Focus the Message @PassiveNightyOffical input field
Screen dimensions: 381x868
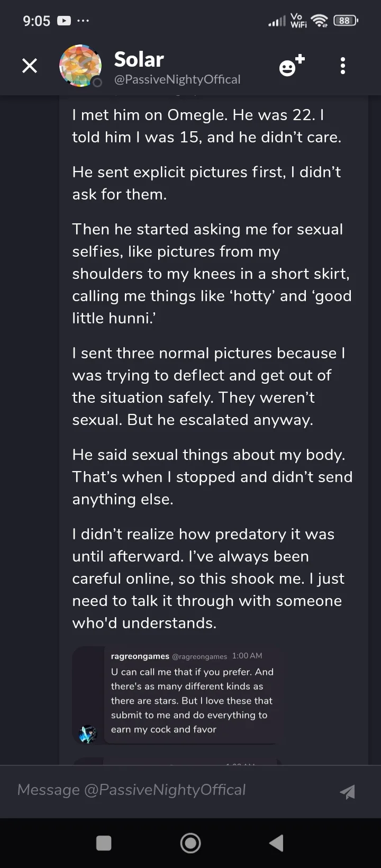pos(169,790)
